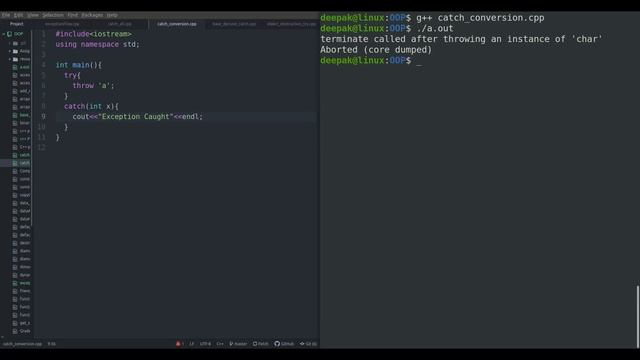Expand the Assig folder in tree
640x360 pixels.
[x=10, y=51]
